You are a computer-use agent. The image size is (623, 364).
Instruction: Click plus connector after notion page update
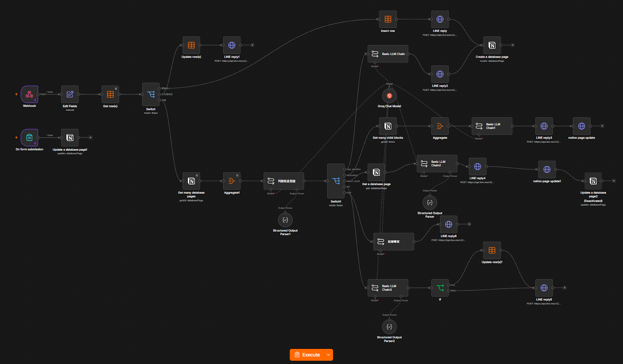tap(602, 126)
